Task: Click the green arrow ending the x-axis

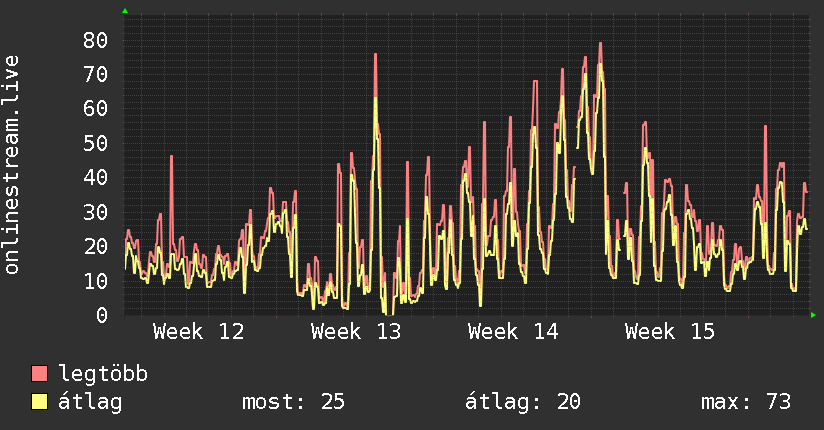Action: pos(813,315)
